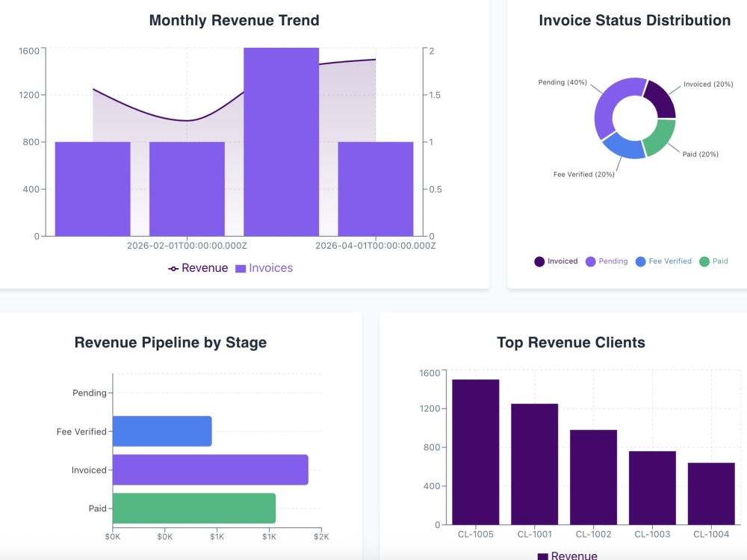Click the 'Invoiced' pipeline axis label
747x560 pixels.
pos(89,470)
